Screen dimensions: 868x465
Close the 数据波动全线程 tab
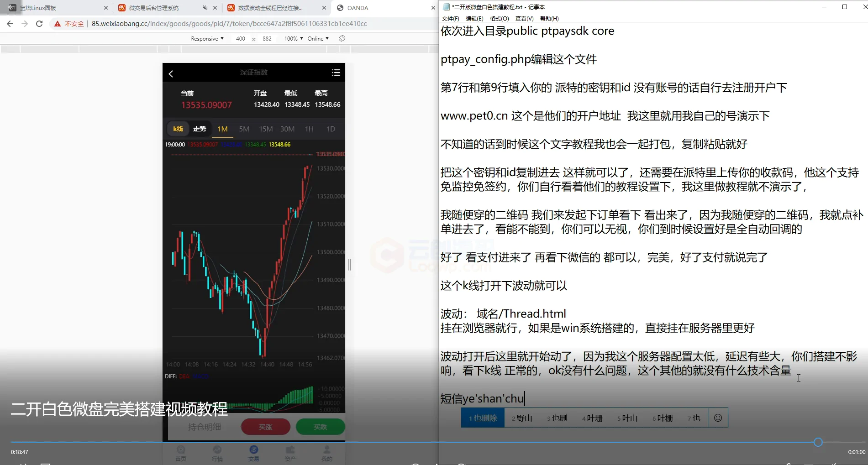tap(324, 8)
